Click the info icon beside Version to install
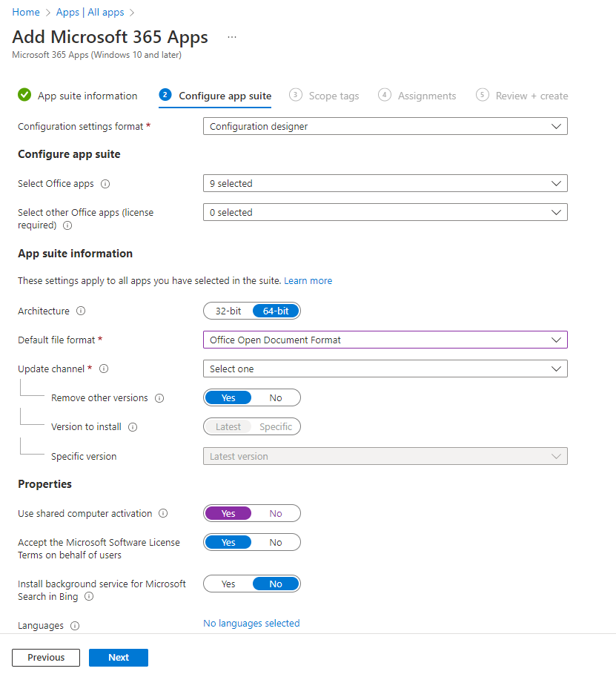616x677 pixels. [132, 427]
